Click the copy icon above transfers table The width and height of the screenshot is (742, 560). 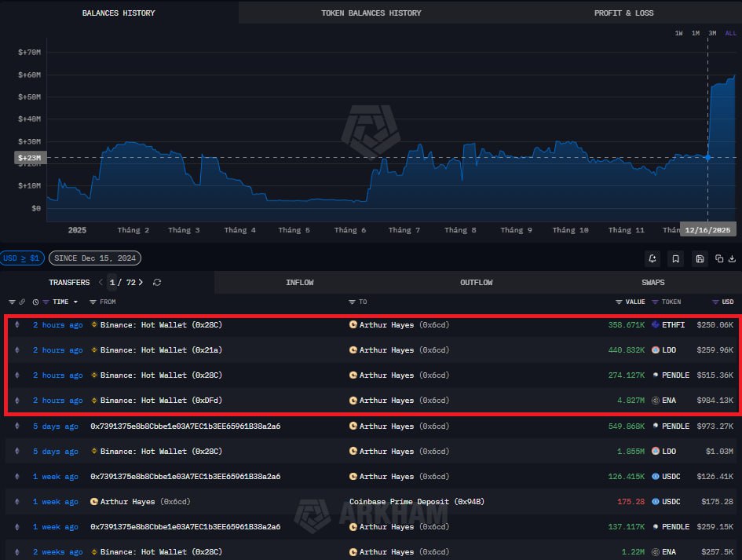719,258
